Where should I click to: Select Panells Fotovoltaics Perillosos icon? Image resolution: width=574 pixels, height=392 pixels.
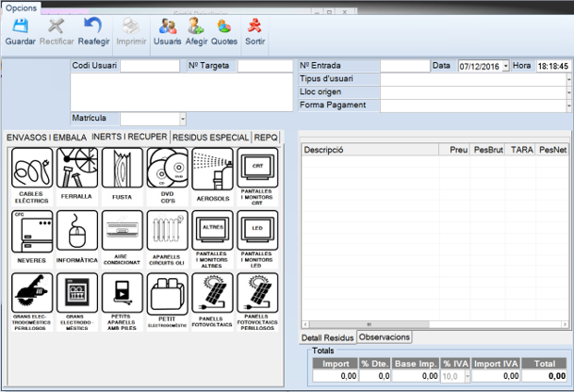(x=257, y=293)
